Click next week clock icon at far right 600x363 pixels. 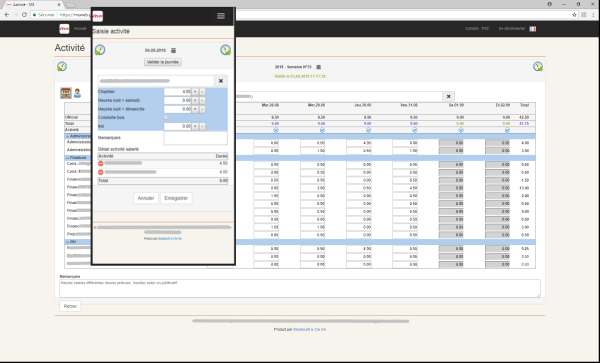538,66
